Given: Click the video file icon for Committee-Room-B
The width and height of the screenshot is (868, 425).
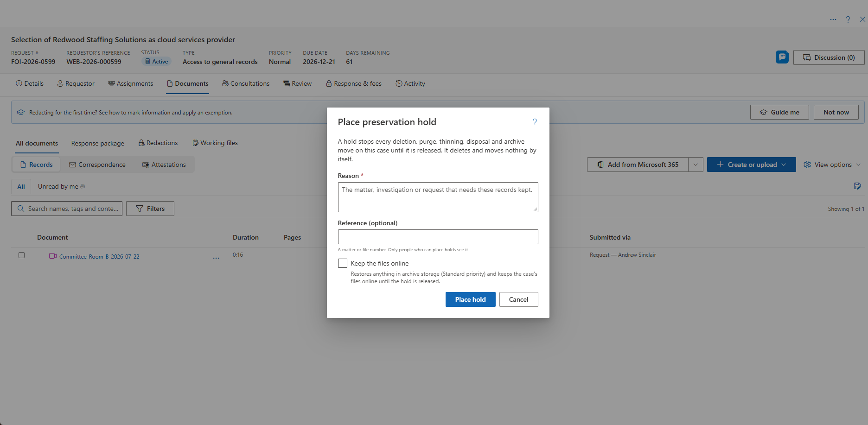Looking at the screenshot, I should pos(53,256).
